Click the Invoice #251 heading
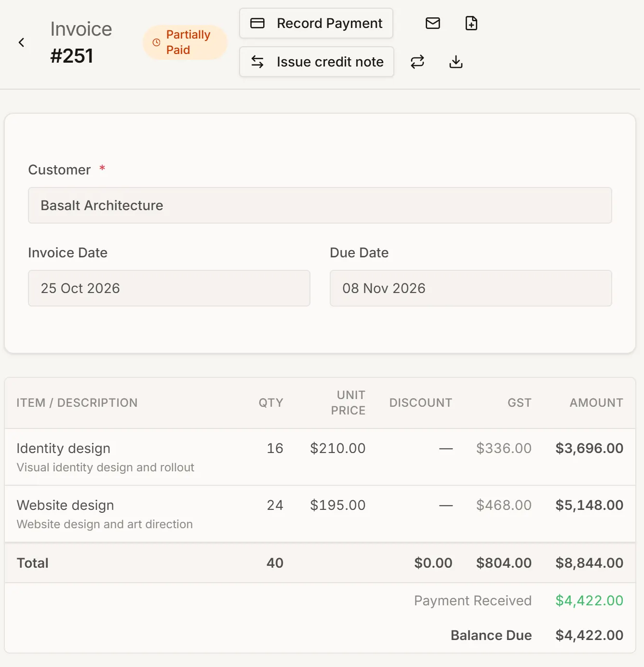This screenshot has height=667, width=644. pos(81,42)
